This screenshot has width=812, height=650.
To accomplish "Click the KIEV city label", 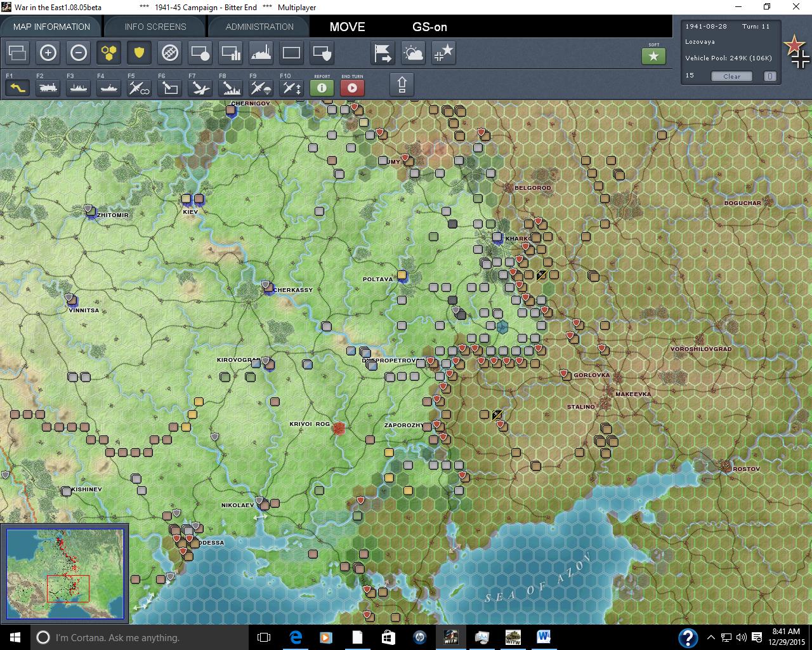I will (190, 211).
